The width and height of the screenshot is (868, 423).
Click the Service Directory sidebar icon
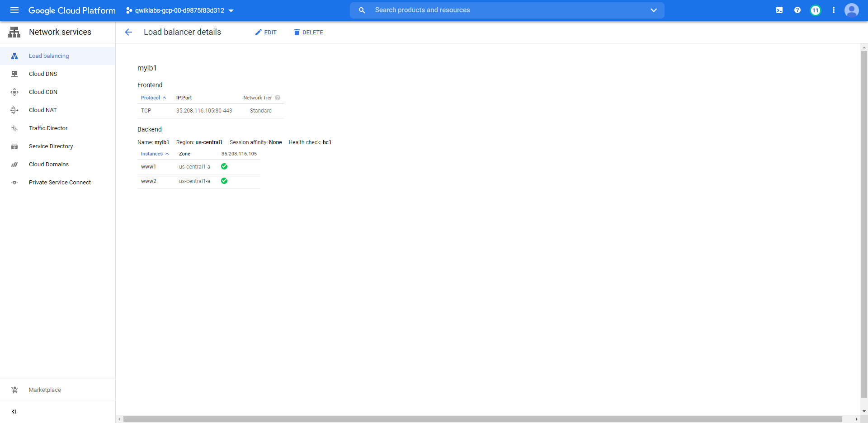tap(14, 146)
